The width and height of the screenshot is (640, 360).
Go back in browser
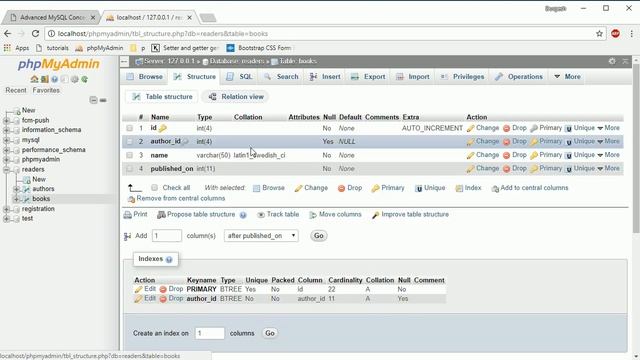(7, 33)
